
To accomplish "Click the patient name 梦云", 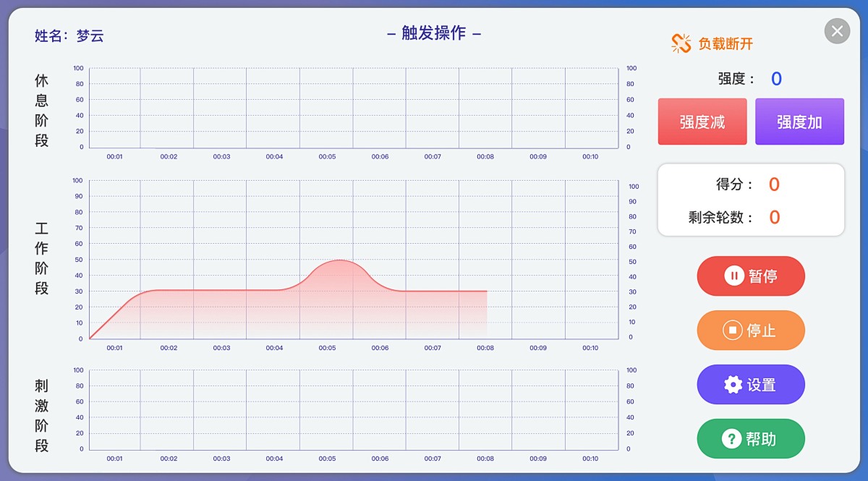I will pos(90,35).
